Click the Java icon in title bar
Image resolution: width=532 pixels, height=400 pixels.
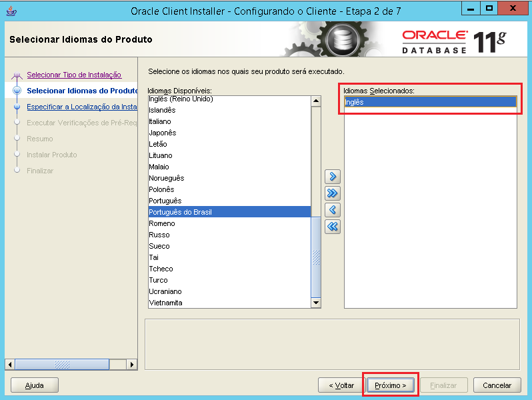(11, 11)
